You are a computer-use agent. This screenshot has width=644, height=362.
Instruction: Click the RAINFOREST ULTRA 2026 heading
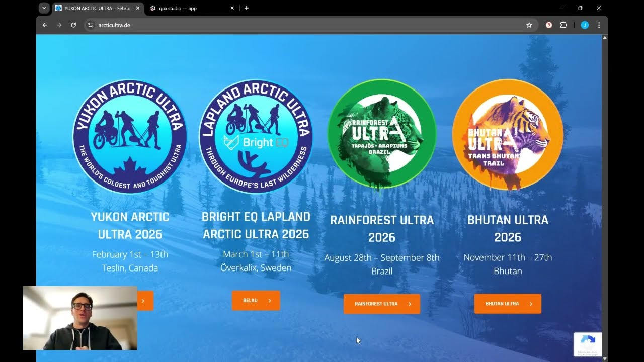point(382,229)
